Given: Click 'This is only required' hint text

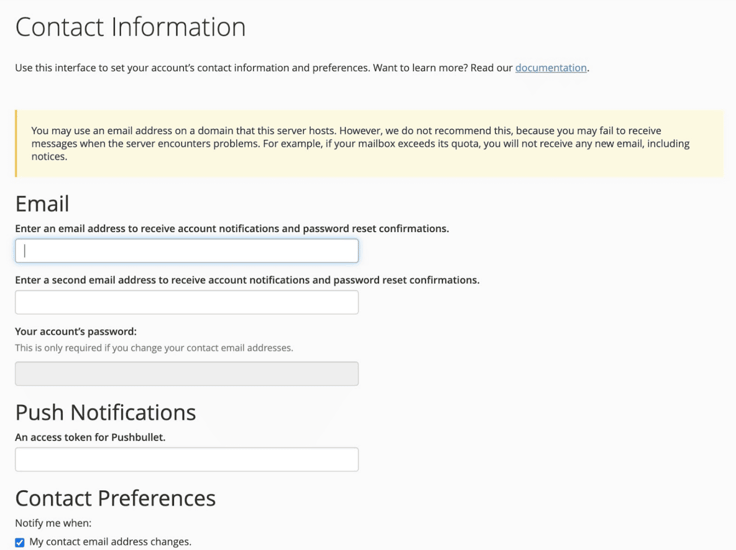Looking at the screenshot, I should [x=154, y=348].
